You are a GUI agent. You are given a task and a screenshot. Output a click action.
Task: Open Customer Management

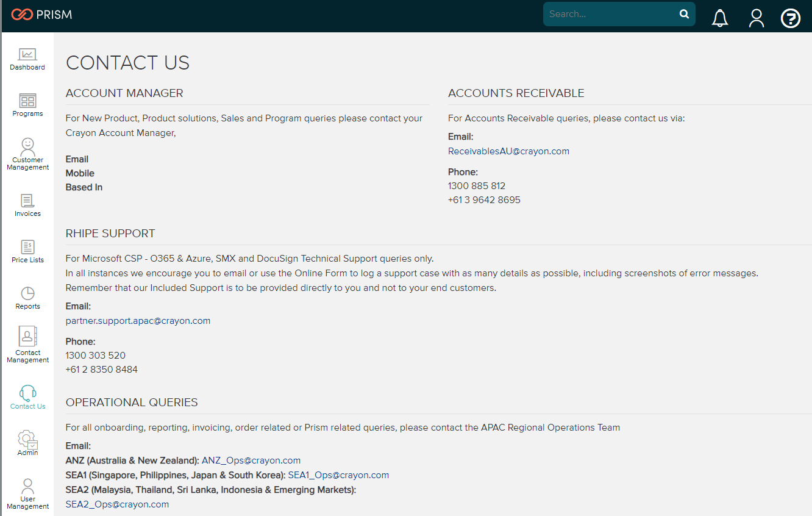click(x=27, y=151)
